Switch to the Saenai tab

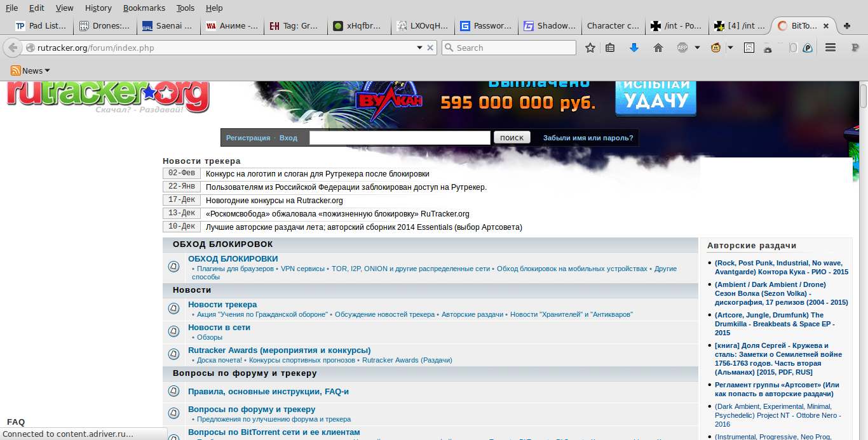(168, 26)
